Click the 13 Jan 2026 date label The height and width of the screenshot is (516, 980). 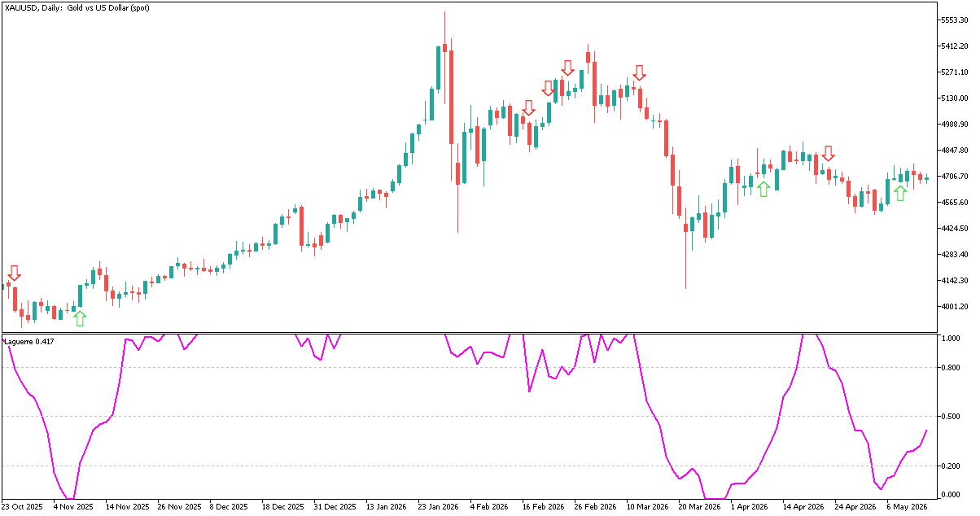pos(387,506)
